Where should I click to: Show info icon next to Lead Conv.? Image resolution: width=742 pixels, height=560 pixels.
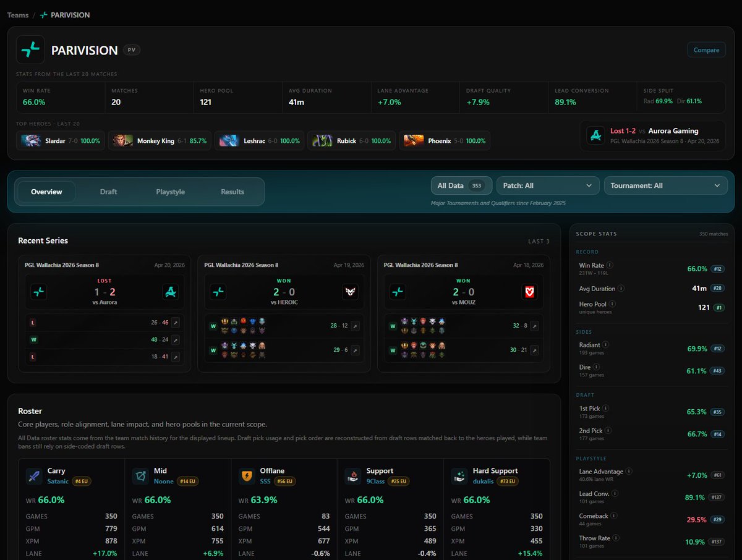click(615, 494)
